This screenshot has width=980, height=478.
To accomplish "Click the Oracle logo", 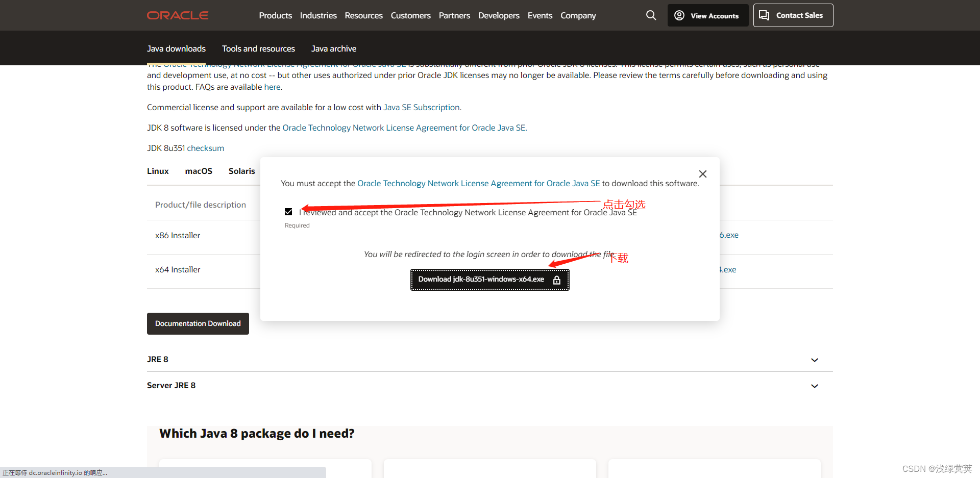I will coord(178,15).
